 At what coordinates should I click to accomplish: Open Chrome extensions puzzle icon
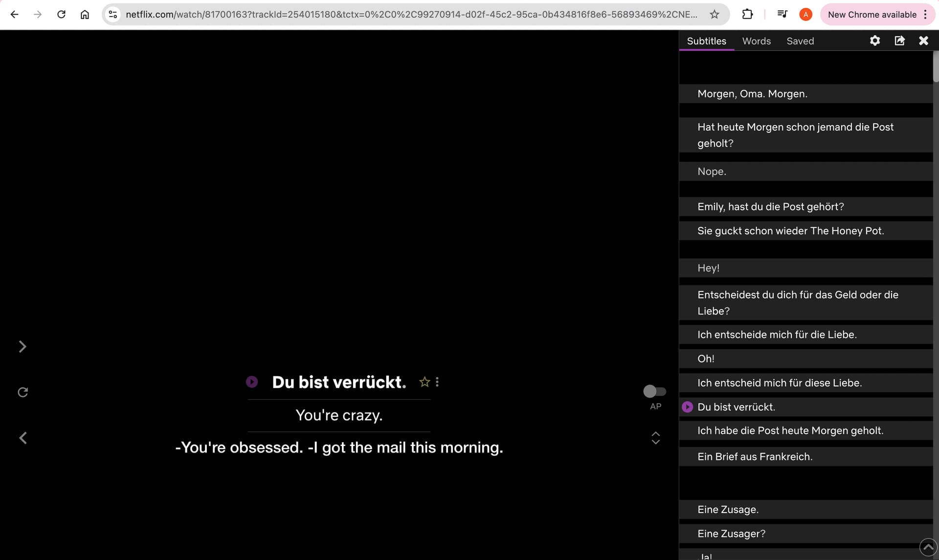point(747,15)
